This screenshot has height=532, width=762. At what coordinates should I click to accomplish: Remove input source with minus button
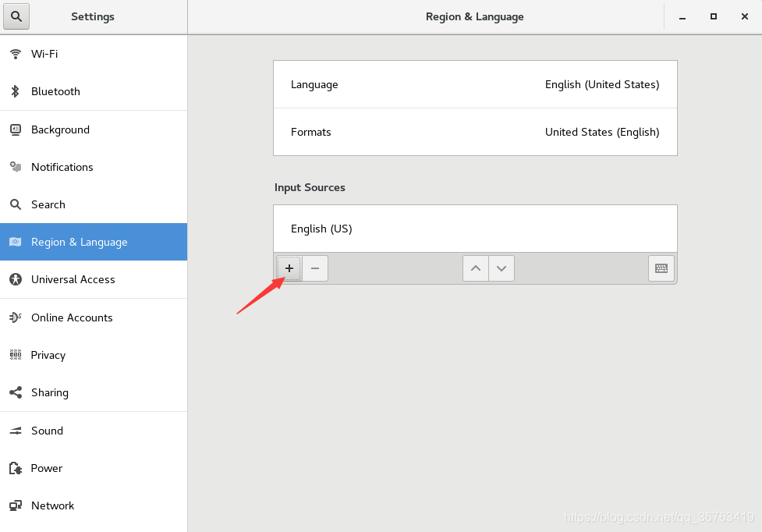point(315,268)
